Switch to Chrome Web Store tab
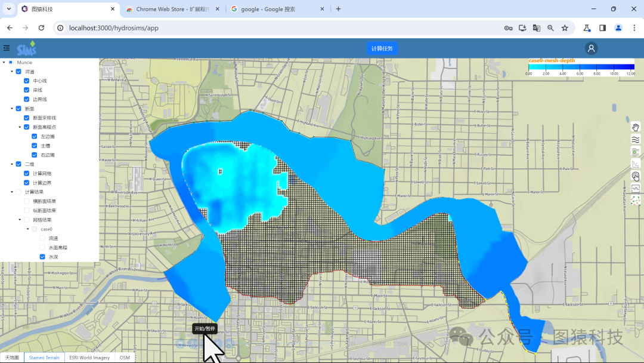The width and height of the screenshot is (644, 363). (x=172, y=9)
